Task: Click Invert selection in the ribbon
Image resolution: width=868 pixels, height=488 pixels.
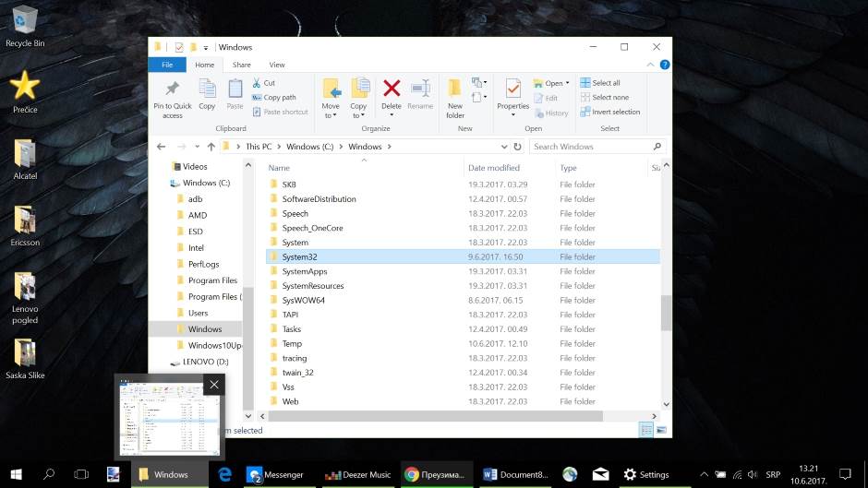Action: click(x=609, y=112)
